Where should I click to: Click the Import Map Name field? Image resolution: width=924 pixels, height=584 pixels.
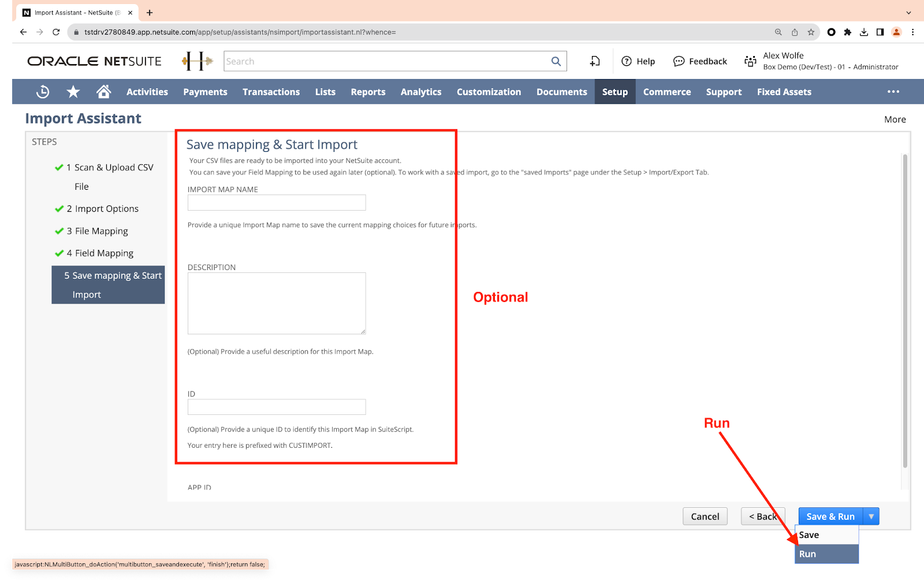coord(277,203)
